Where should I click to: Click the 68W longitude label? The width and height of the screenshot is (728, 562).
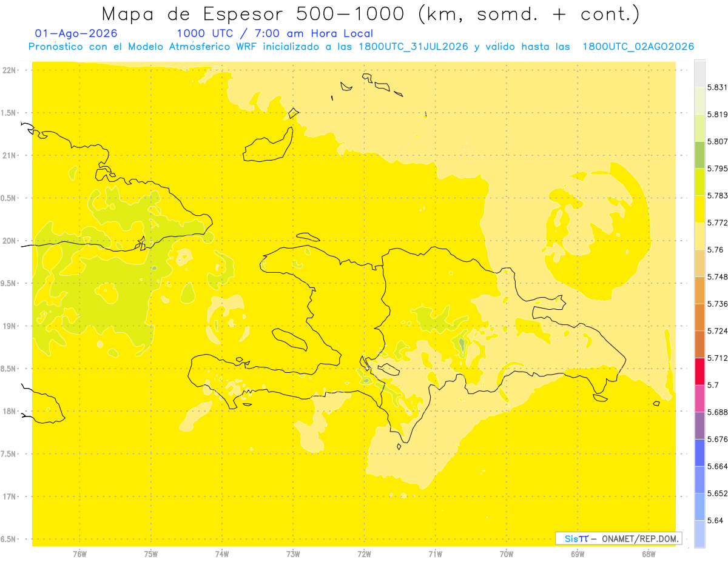649,554
